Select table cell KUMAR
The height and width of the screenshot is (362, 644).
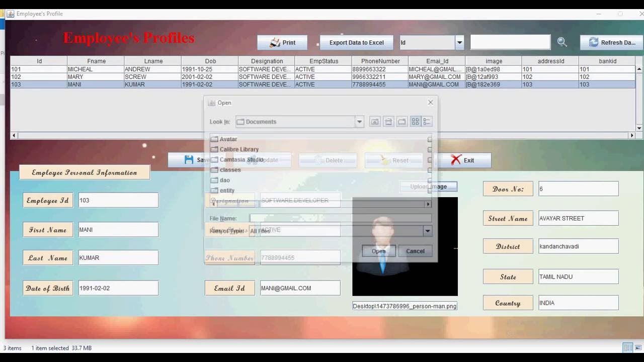[x=153, y=84]
